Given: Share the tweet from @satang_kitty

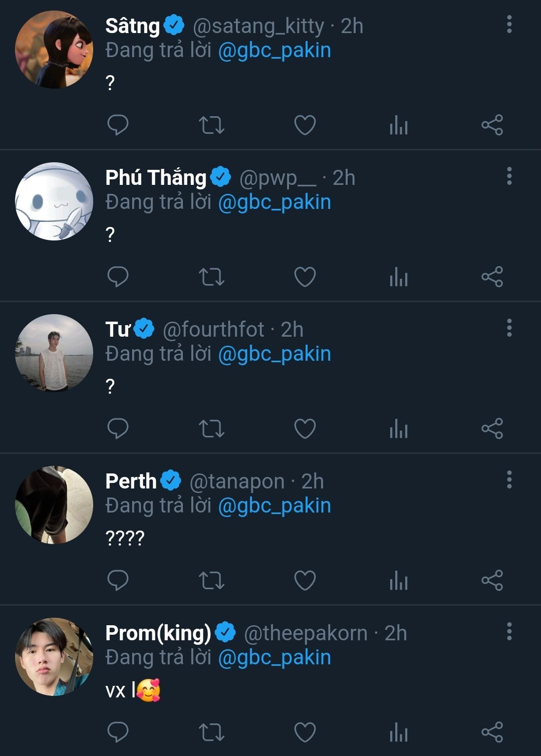Looking at the screenshot, I should pyautogui.click(x=492, y=125).
